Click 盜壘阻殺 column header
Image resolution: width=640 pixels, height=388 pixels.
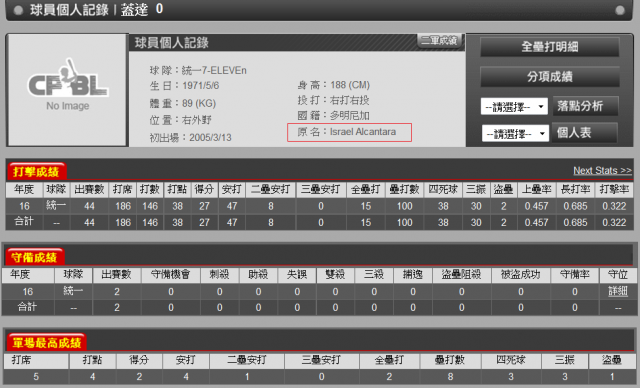[461, 275]
